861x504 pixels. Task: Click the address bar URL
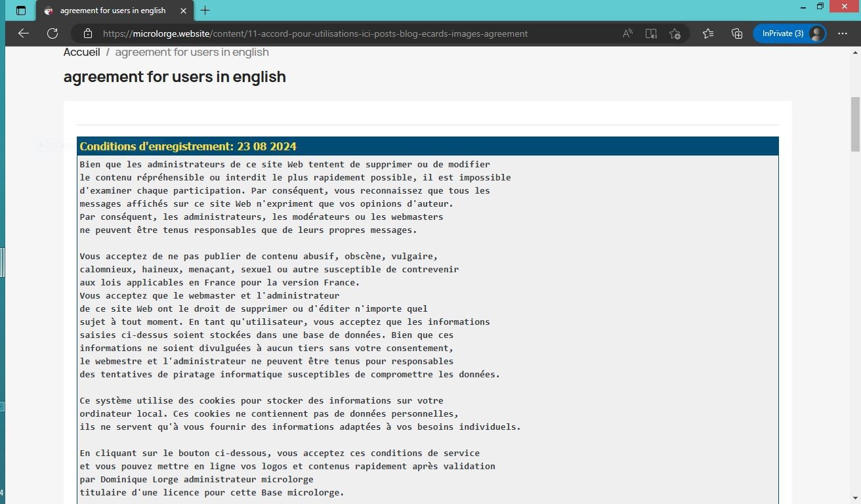(x=315, y=33)
